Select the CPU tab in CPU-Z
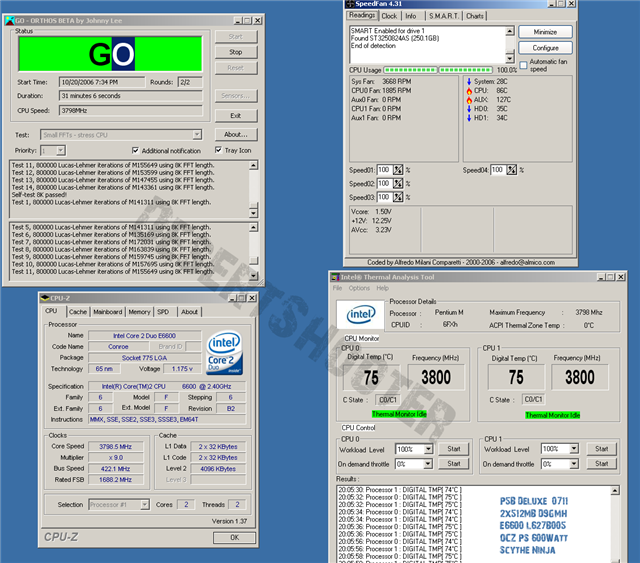Image resolution: width=640 pixels, height=563 pixels. click(51, 311)
